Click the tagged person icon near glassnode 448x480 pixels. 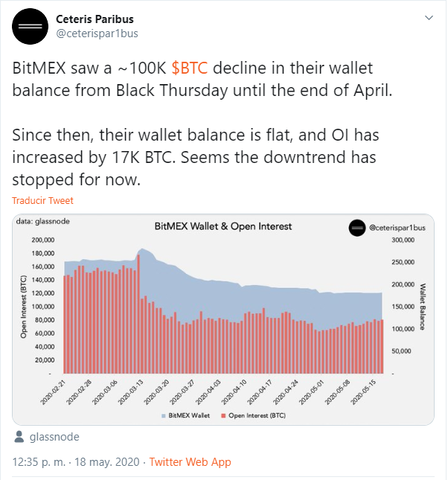[19, 437]
